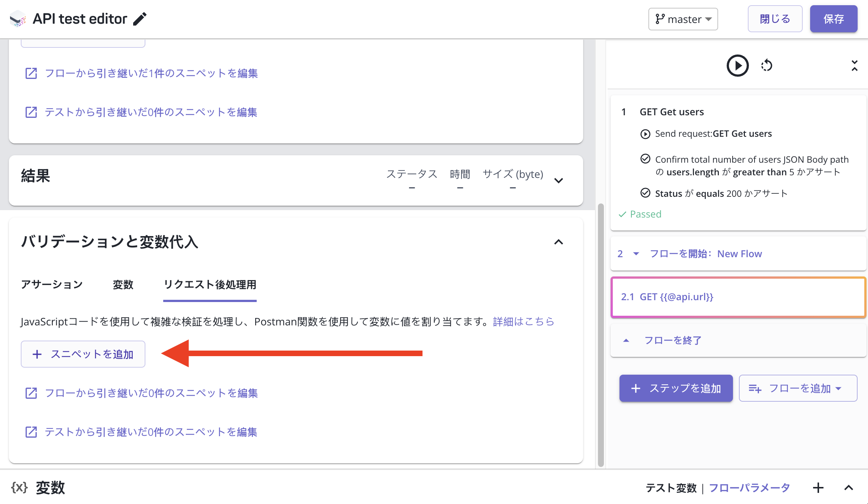The image size is (868, 504).
Task: Select テスト変数 in the variables bar
Action: pyautogui.click(x=671, y=488)
